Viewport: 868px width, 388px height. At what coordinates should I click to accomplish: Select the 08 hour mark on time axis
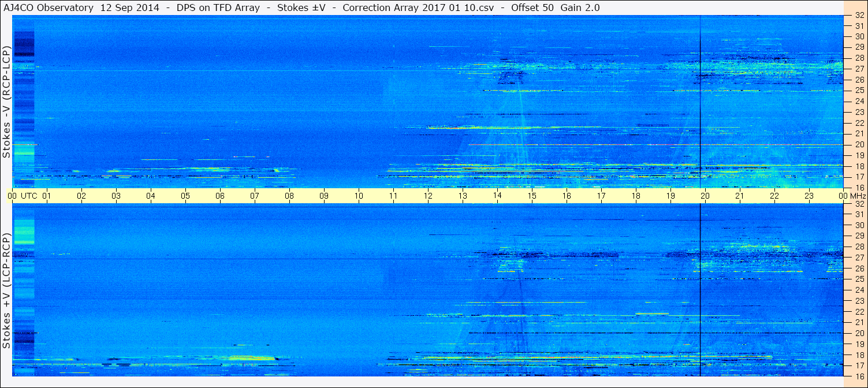click(289, 196)
